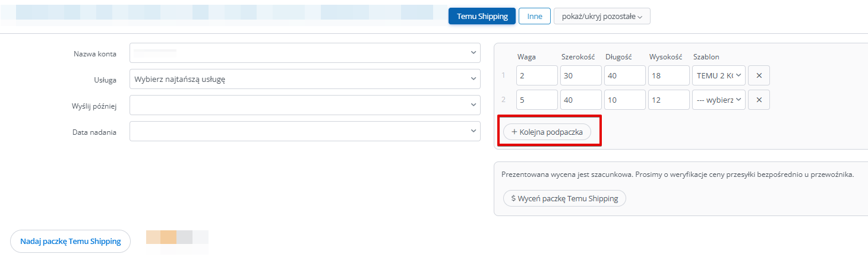Open the second row Szablon dropdown

pos(719,100)
